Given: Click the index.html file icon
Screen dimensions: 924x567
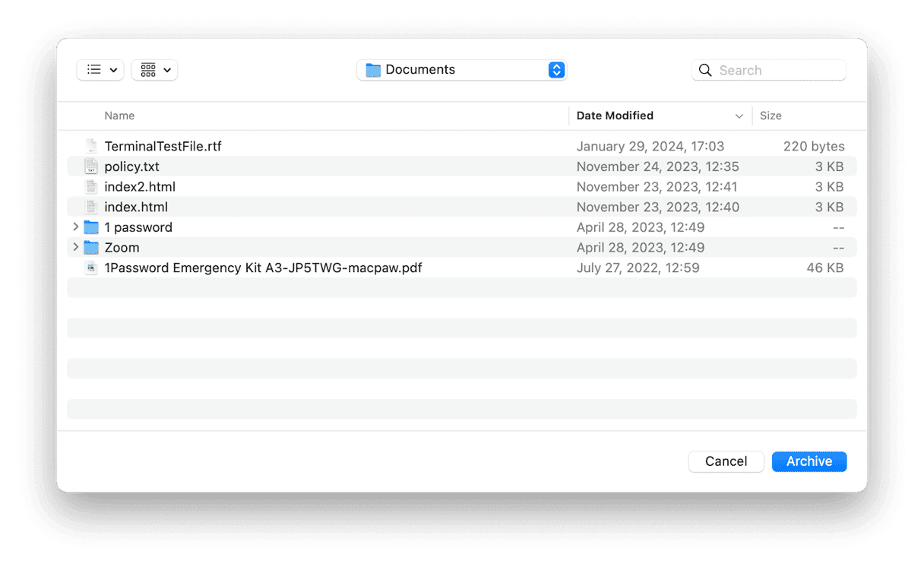Looking at the screenshot, I should click(91, 206).
